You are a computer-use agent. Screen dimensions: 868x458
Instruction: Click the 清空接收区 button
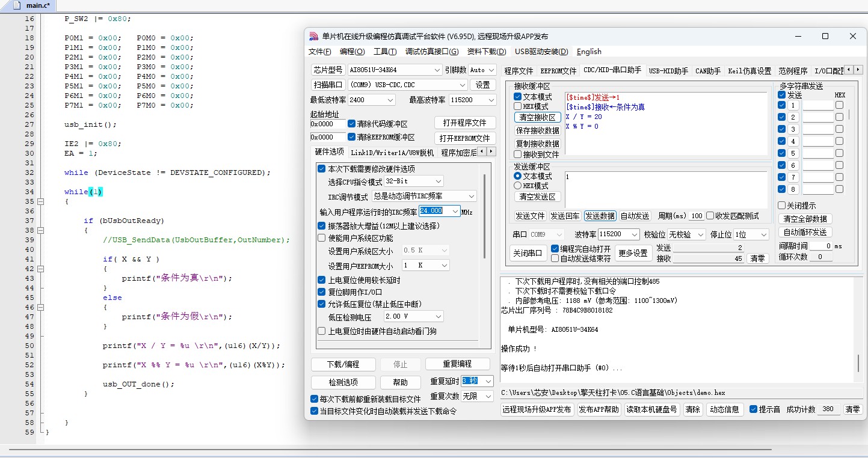click(x=537, y=117)
